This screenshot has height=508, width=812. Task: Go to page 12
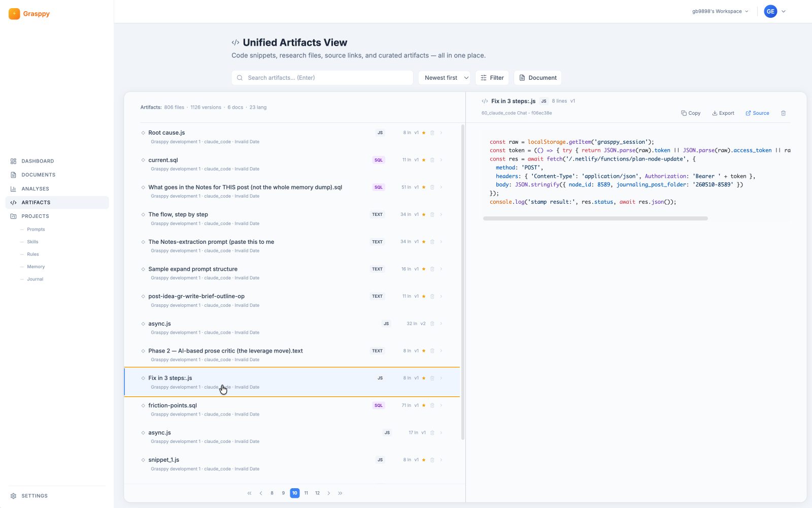pyautogui.click(x=317, y=493)
